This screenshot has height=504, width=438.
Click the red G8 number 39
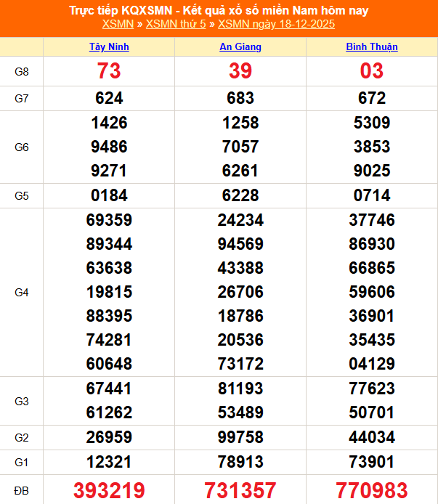(x=240, y=71)
